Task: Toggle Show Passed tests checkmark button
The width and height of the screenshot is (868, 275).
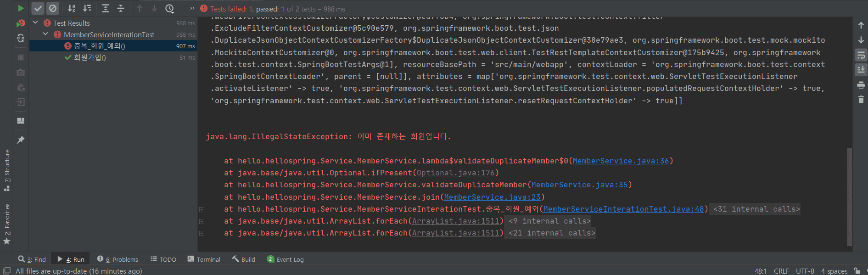Action: point(38,8)
